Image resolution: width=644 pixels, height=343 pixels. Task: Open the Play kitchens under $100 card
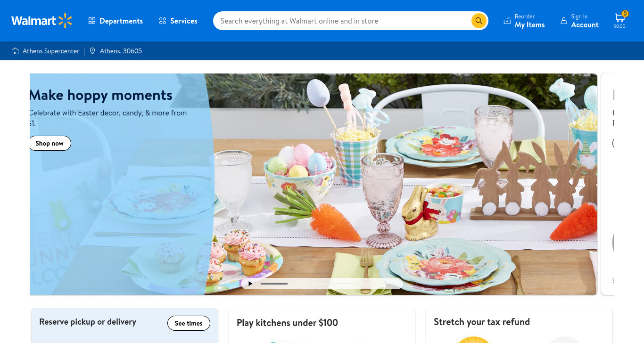coord(322,326)
